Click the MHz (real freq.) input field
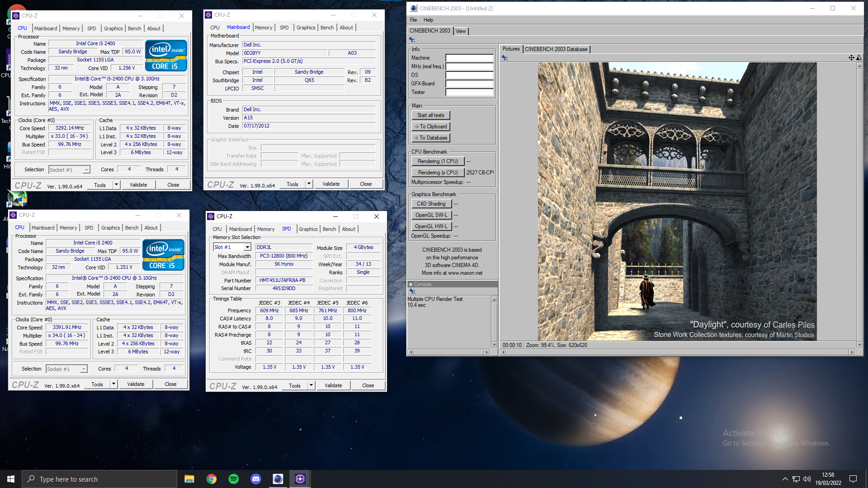Image resolution: width=868 pixels, height=488 pixels. pos(469,66)
